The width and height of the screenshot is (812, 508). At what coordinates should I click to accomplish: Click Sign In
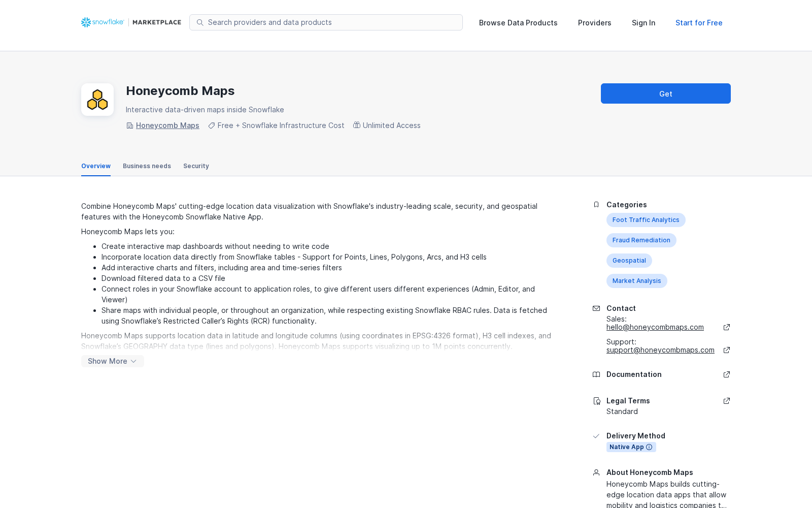tap(644, 23)
